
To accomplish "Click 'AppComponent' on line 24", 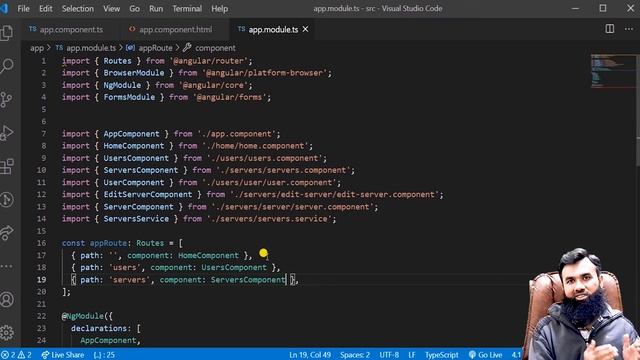I will click(108, 340).
